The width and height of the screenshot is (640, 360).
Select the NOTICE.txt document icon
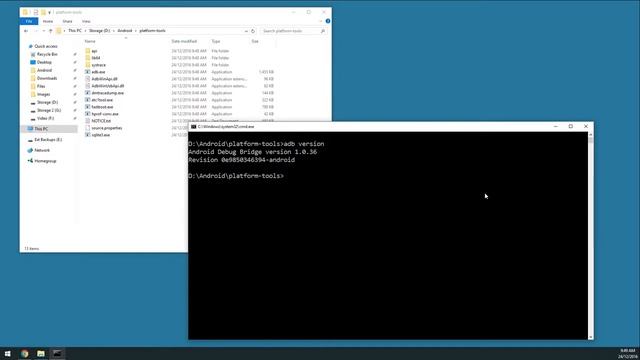pyautogui.click(x=87, y=121)
